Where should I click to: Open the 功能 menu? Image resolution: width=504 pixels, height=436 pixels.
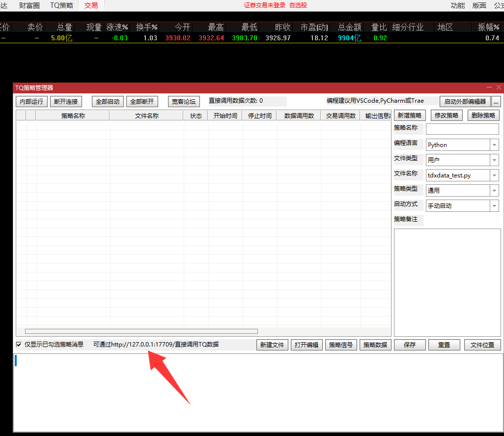coord(458,5)
